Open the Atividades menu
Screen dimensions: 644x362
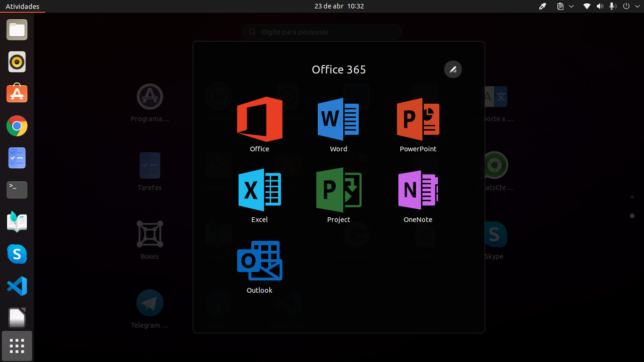(22, 6)
